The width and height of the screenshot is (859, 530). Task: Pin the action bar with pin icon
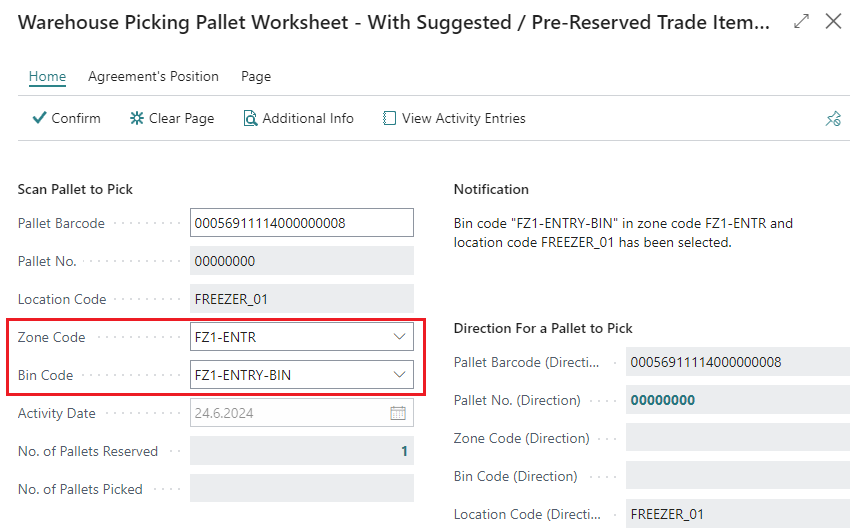833,119
